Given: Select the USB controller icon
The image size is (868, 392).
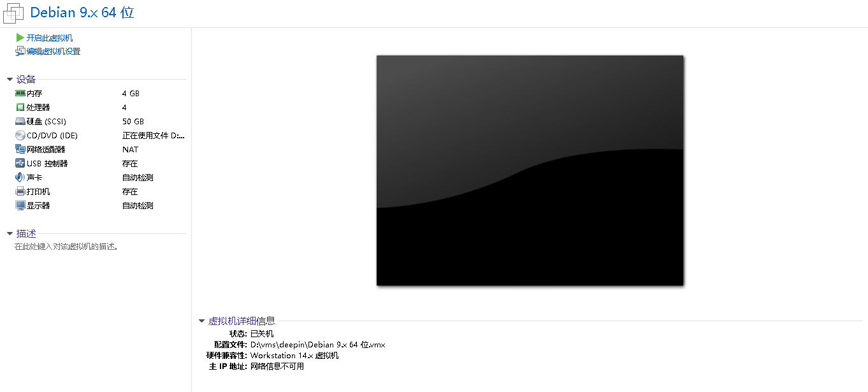Looking at the screenshot, I should (x=20, y=163).
